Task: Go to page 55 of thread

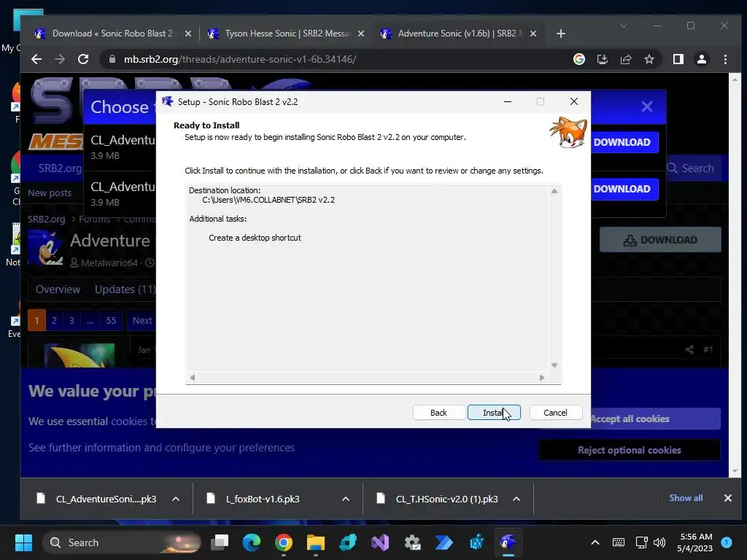Action: (111, 321)
